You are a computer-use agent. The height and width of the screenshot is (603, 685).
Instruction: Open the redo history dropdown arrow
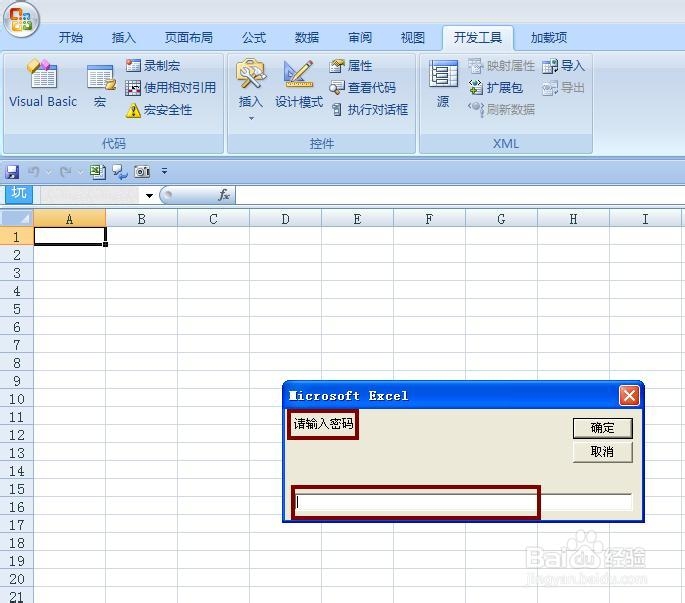[x=80, y=172]
